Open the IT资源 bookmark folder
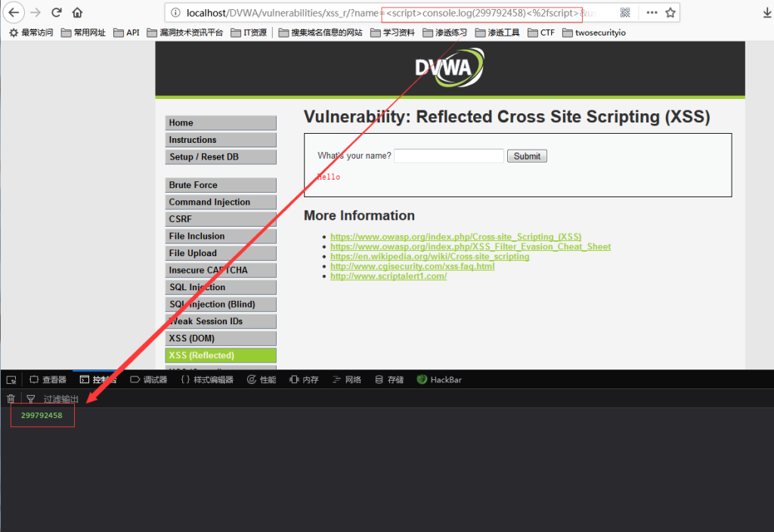This screenshot has width=774, height=532. point(249,32)
